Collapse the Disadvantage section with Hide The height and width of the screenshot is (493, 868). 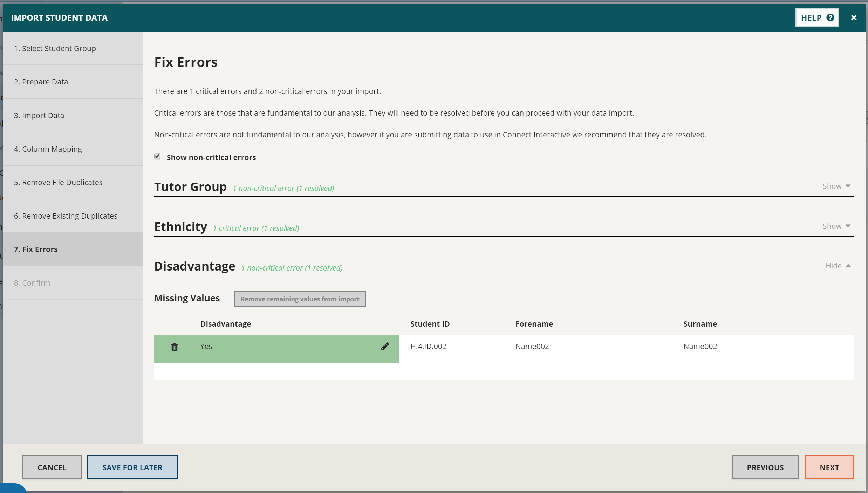click(838, 266)
